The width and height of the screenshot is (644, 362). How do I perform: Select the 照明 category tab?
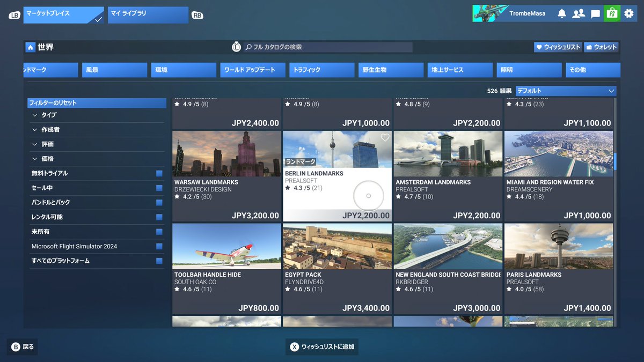click(530, 70)
